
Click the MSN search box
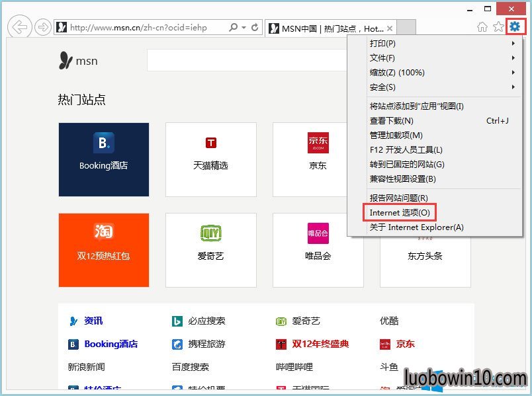(247, 60)
